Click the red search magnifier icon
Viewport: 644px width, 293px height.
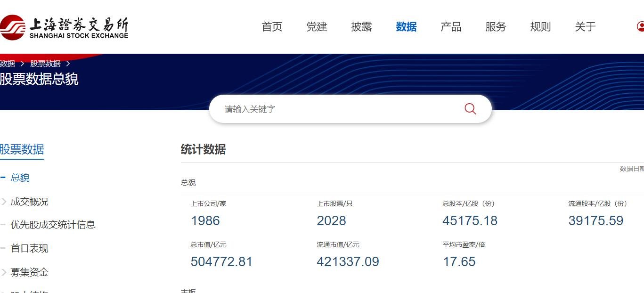470,108
